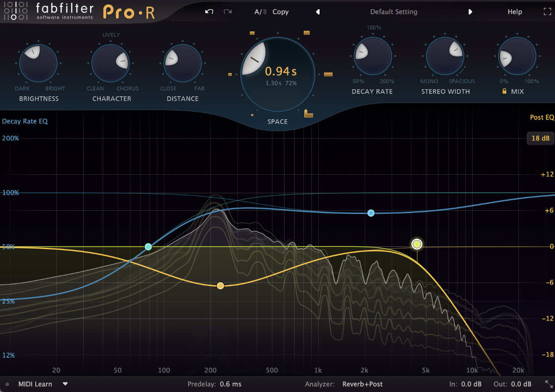Viewport: 555px width, 392px height.
Task: Click the Character knob
Action: pos(111,63)
